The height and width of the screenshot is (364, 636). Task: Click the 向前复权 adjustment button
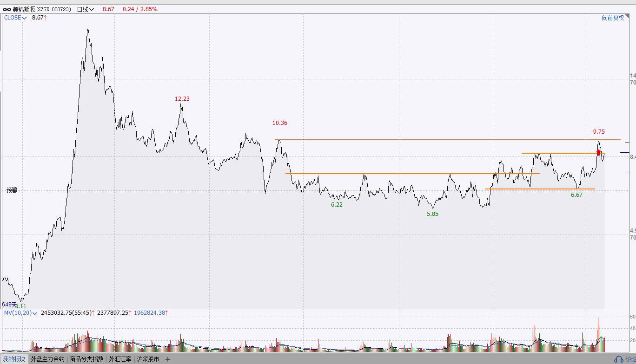(x=613, y=18)
